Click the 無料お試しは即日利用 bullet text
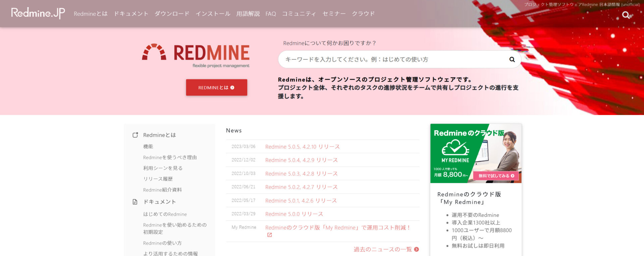 pos(478,246)
